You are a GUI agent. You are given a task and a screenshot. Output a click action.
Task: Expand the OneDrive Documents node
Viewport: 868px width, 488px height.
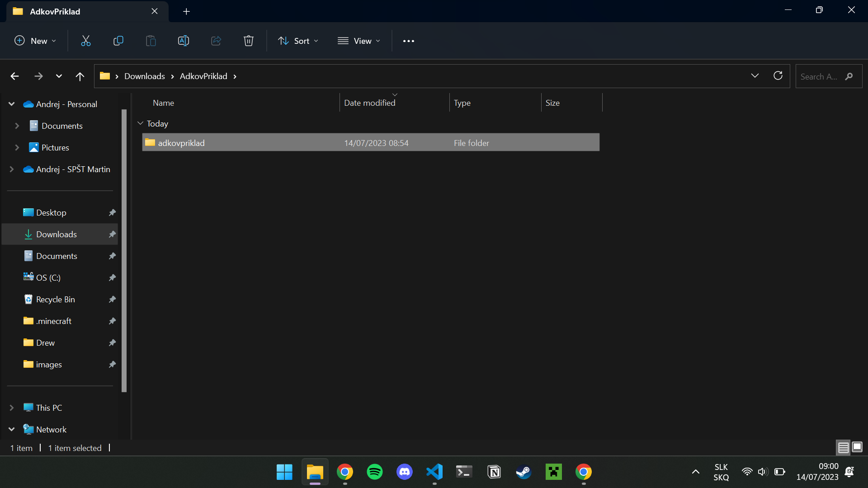tap(17, 126)
